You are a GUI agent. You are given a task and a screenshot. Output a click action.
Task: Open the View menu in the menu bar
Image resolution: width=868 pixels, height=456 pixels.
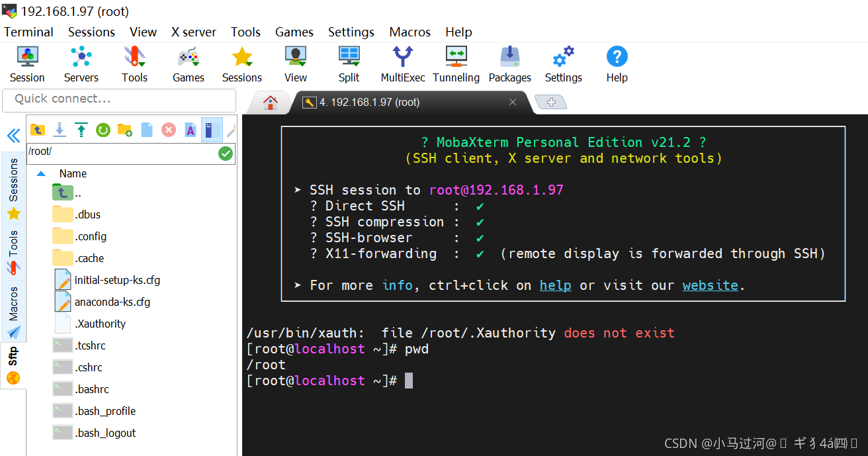click(143, 32)
